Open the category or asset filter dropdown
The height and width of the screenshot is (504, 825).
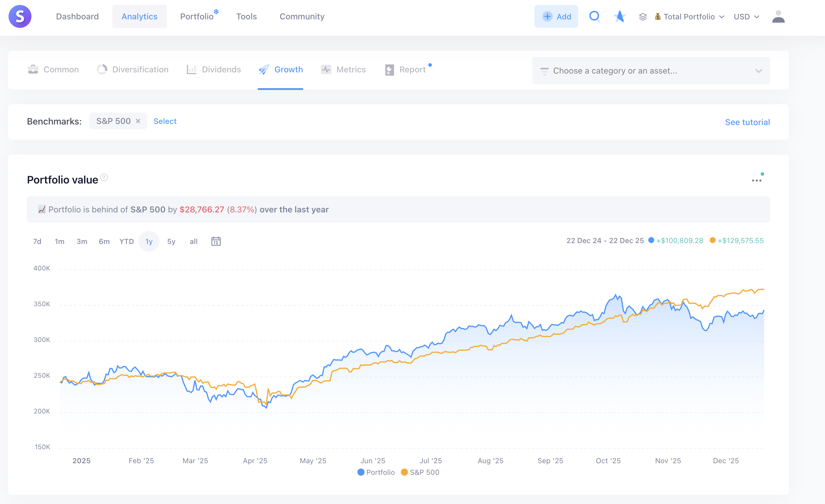[651, 71]
